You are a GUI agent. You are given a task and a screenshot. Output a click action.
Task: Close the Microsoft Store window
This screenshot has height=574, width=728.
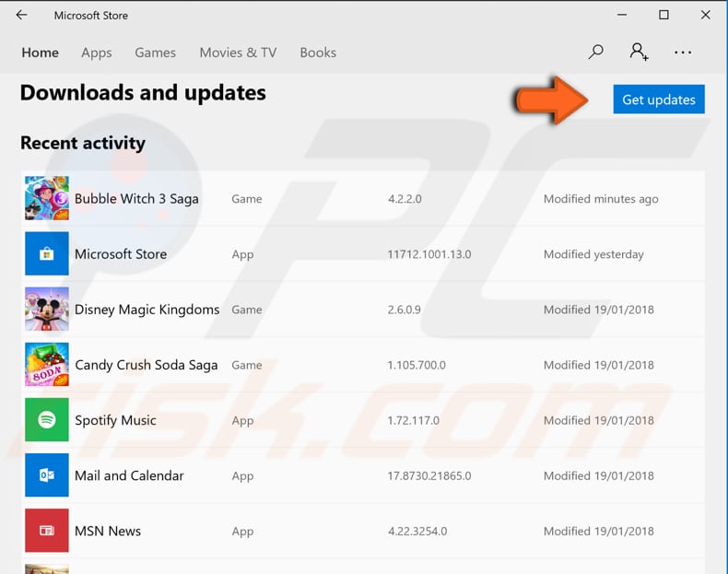click(x=705, y=15)
